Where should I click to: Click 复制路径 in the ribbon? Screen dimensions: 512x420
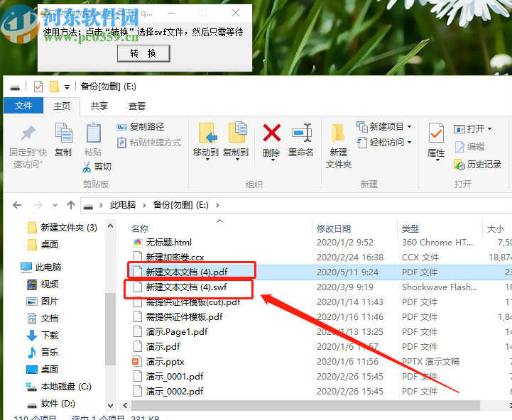pyautogui.click(x=141, y=126)
